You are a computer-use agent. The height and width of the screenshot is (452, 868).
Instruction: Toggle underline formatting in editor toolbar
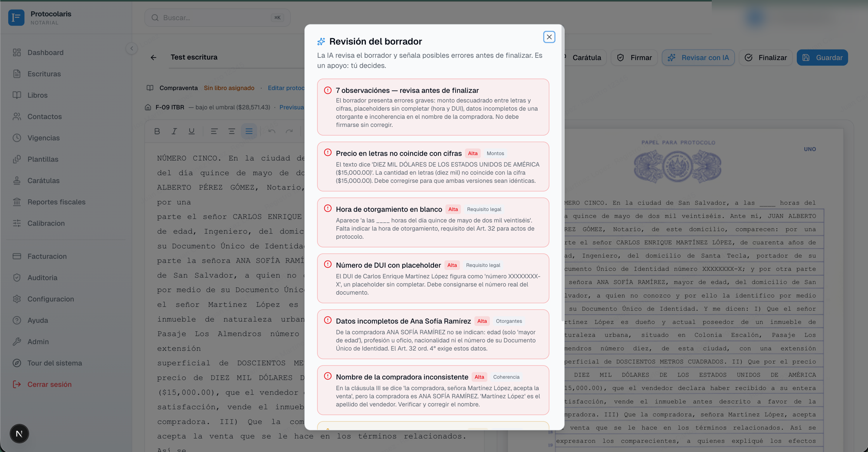click(191, 131)
